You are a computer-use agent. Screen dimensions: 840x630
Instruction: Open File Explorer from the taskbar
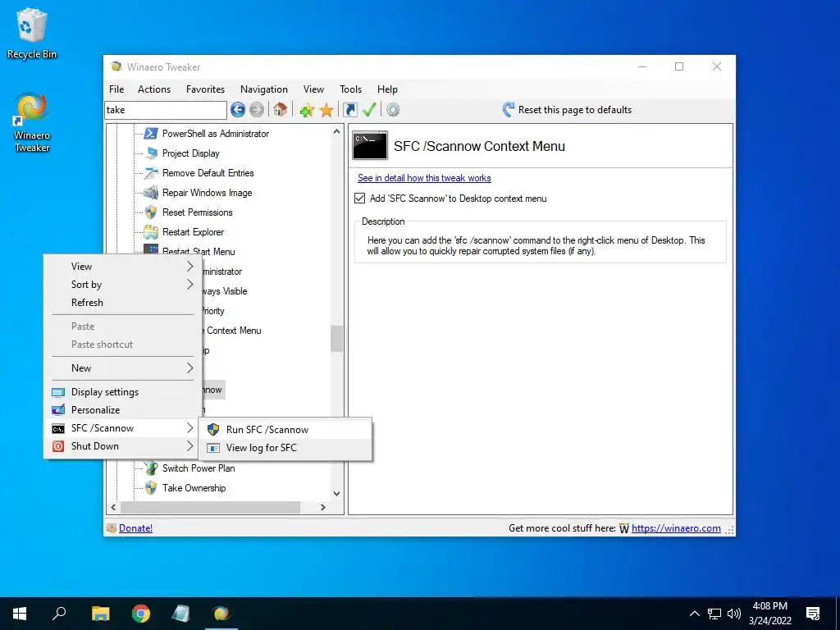(100, 614)
